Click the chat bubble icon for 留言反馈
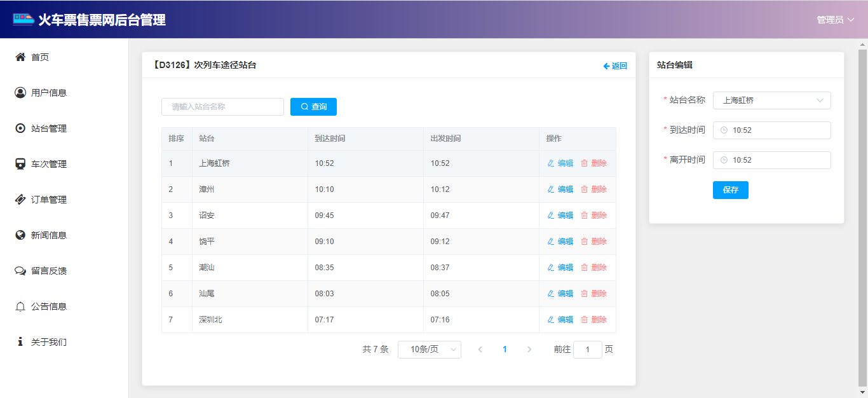The height and width of the screenshot is (398, 868). click(20, 271)
